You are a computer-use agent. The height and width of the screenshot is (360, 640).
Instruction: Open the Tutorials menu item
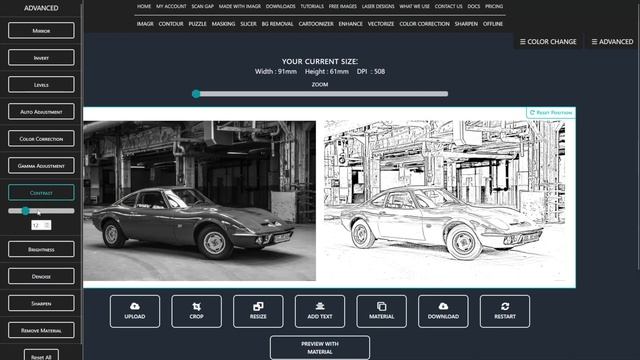tap(312, 6)
